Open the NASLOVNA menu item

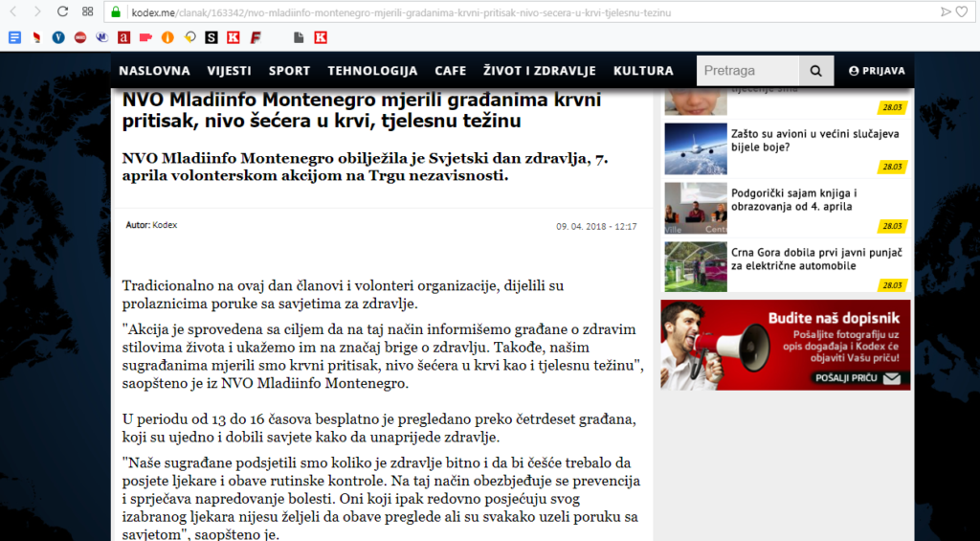(154, 71)
